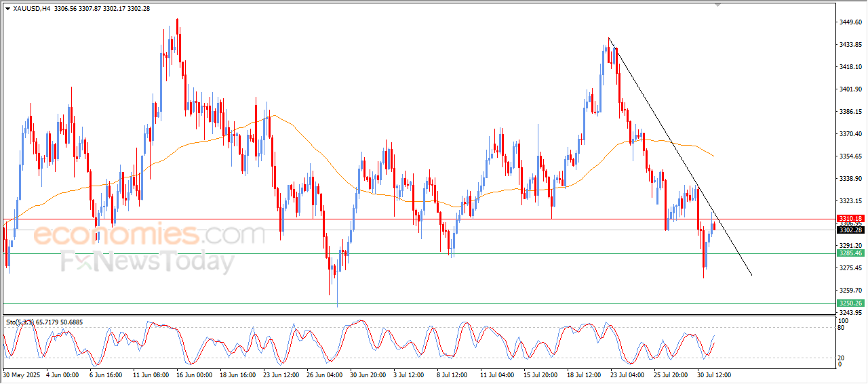The image size is (868, 384).
Task: Click the 15 Jul 20:00 date label
Action: click(540, 374)
